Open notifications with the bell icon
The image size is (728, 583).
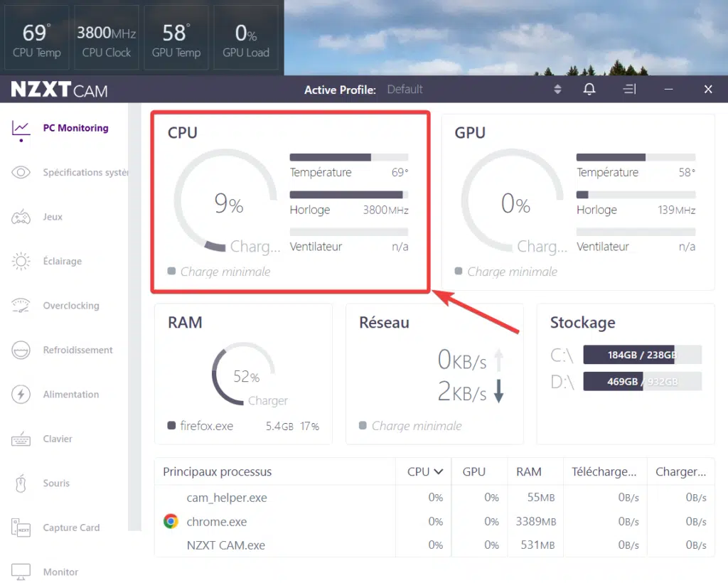[589, 89]
